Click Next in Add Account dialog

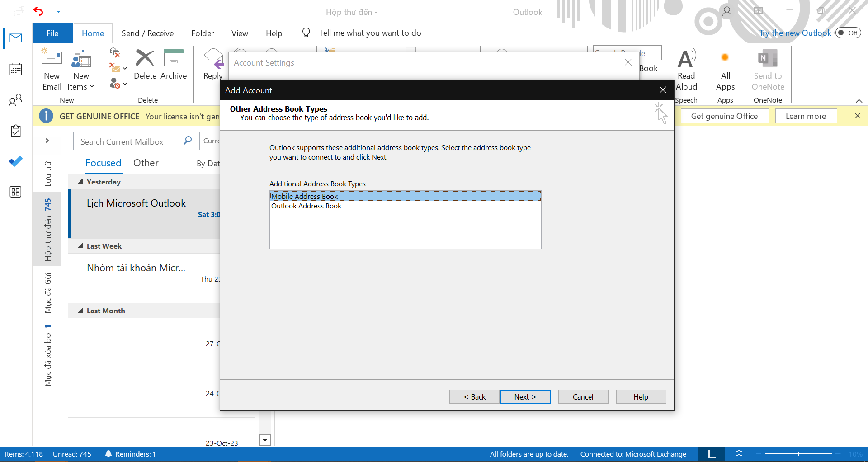[x=525, y=396]
